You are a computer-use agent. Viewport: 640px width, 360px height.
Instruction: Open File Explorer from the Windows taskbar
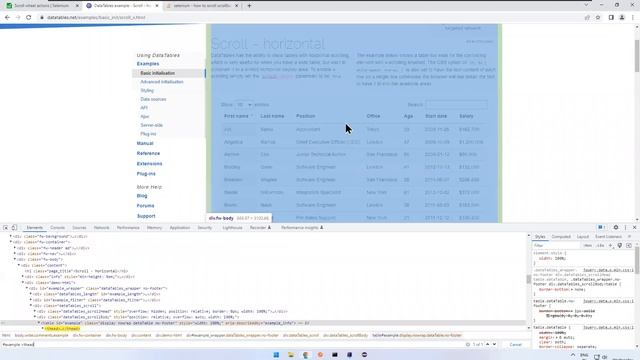pyautogui.click(x=291, y=355)
